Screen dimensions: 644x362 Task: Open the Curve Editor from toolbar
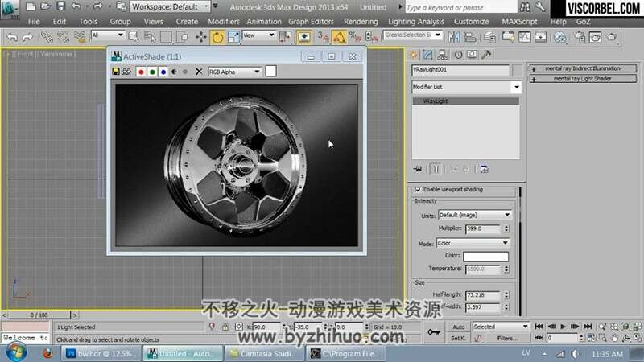click(525, 37)
